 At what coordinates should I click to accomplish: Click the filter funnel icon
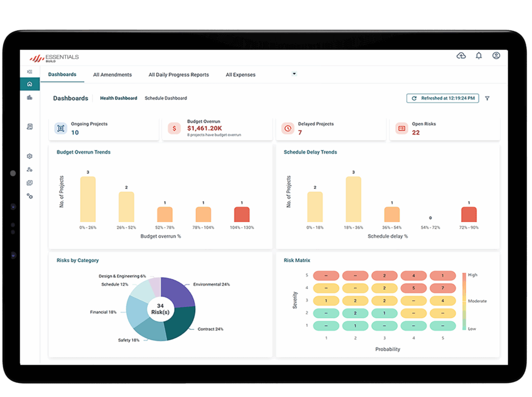coord(487,98)
